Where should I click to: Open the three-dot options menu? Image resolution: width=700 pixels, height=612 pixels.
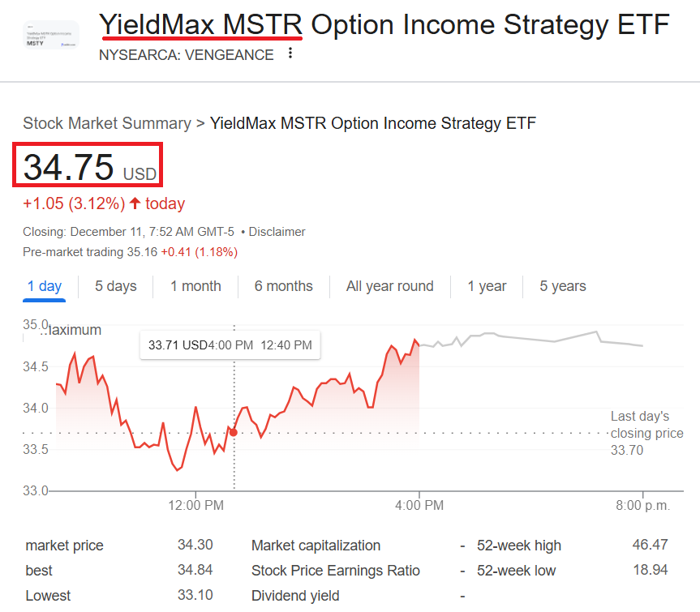click(290, 52)
